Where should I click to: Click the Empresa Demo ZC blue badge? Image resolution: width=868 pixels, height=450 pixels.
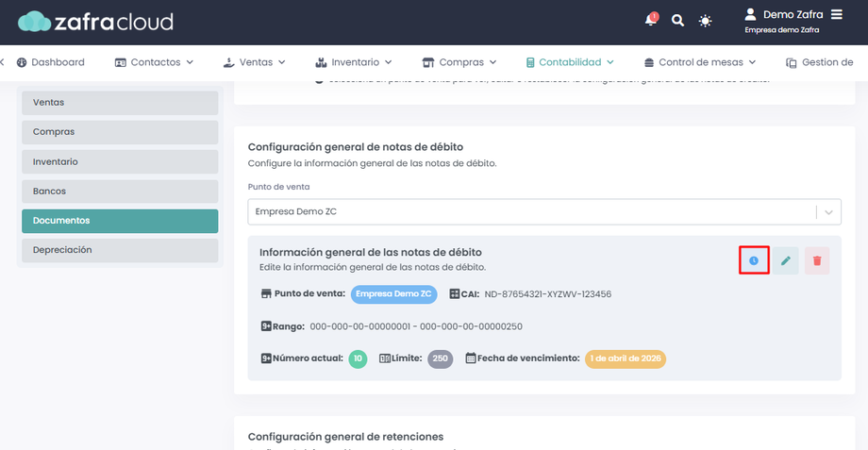[x=393, y=294]
